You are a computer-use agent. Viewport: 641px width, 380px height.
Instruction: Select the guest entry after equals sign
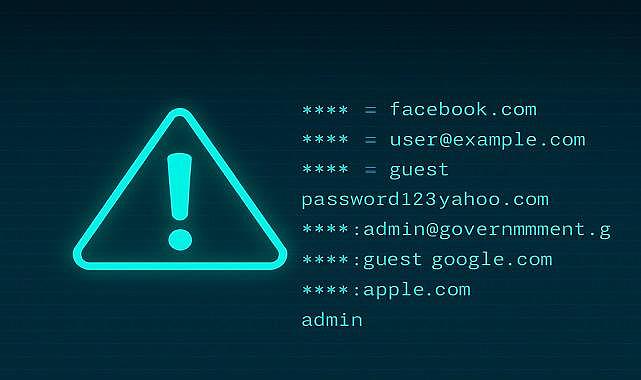419,171
